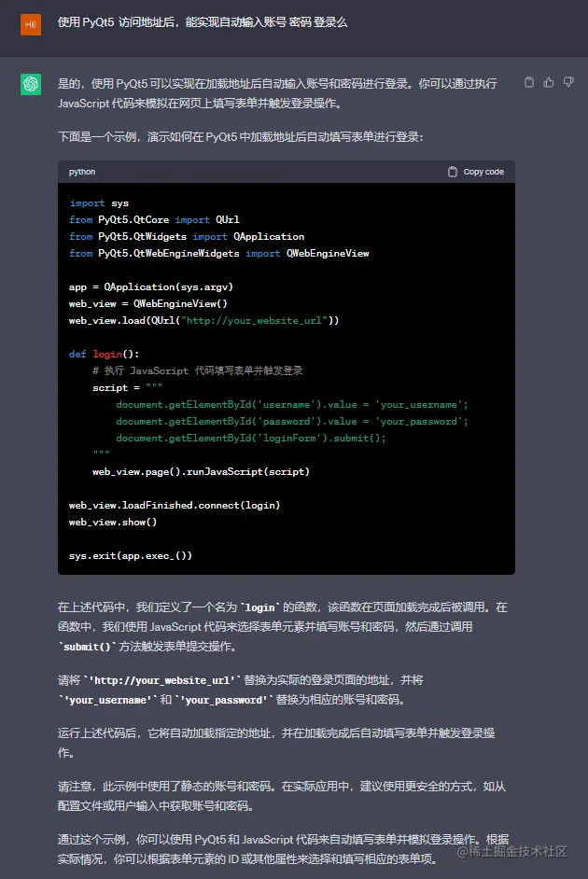This screenshot has height=879, width=588.
Task: Click inline code 'your_password' in paragraph
Action: [224, 700]
